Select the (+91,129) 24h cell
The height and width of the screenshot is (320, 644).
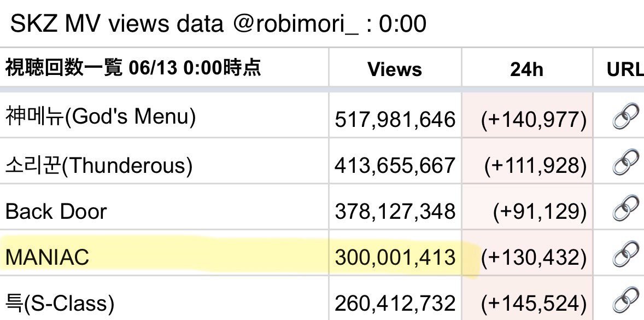(x=528, y=207)
